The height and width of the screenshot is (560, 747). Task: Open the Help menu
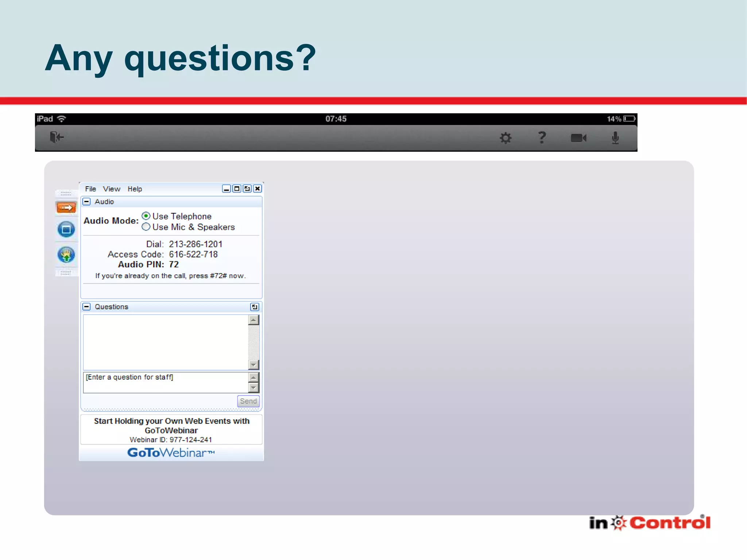click(135, 189)
